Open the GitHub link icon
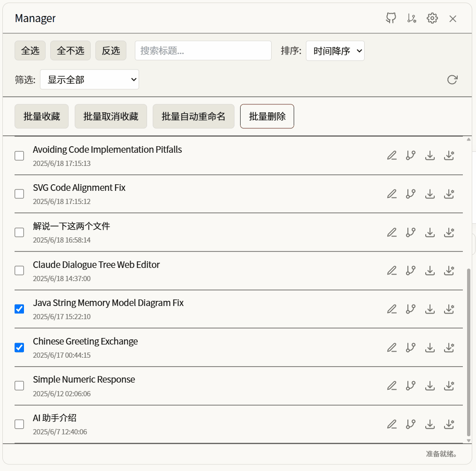The image size is (476, 471). pyautogui.click(x=391, y=18)
